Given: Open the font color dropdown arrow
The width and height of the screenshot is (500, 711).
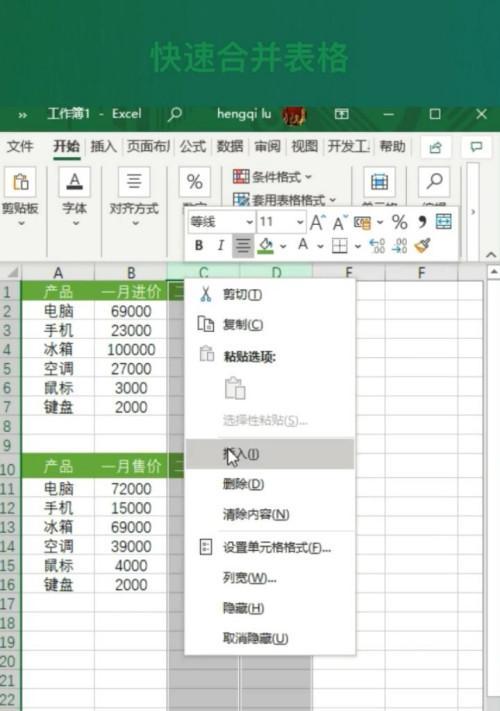Looking at the screenshot, I should point(320,246).
